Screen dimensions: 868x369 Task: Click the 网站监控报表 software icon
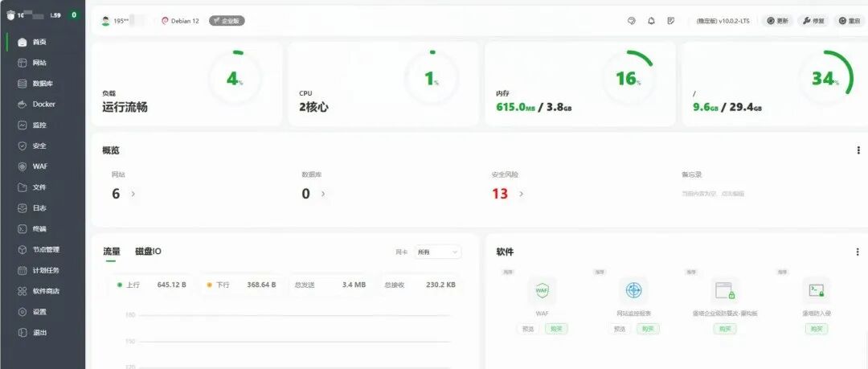point(633,290)
